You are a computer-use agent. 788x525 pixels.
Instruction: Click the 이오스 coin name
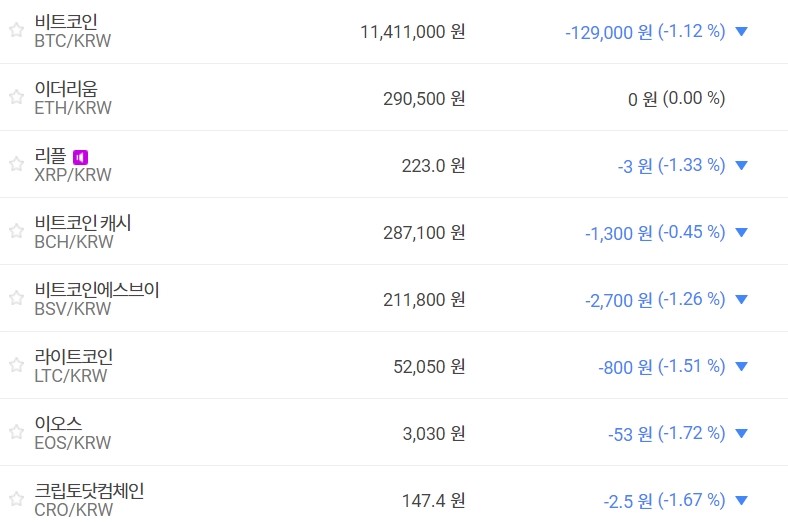tap(58, 424)
